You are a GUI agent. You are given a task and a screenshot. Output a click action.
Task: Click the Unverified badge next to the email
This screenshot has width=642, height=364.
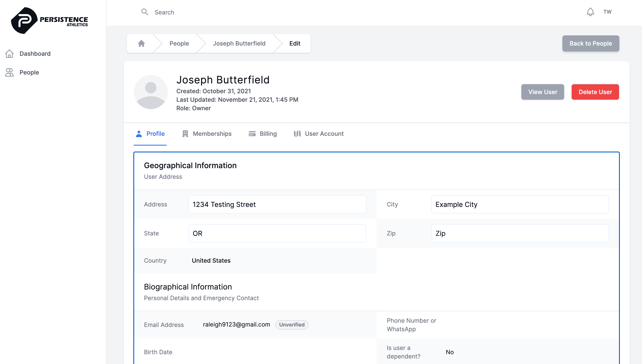coord(291,324)
